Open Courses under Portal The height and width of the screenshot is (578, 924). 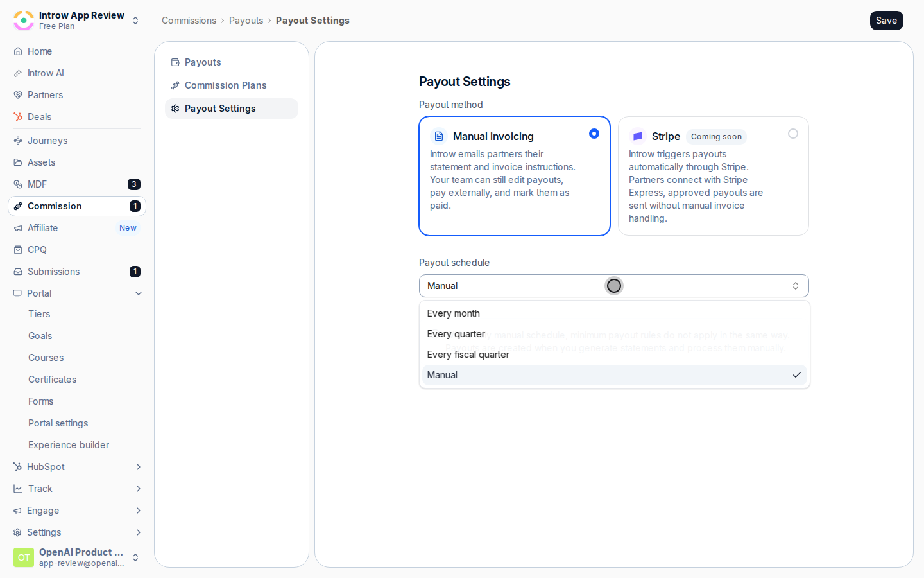click(46, 358)
